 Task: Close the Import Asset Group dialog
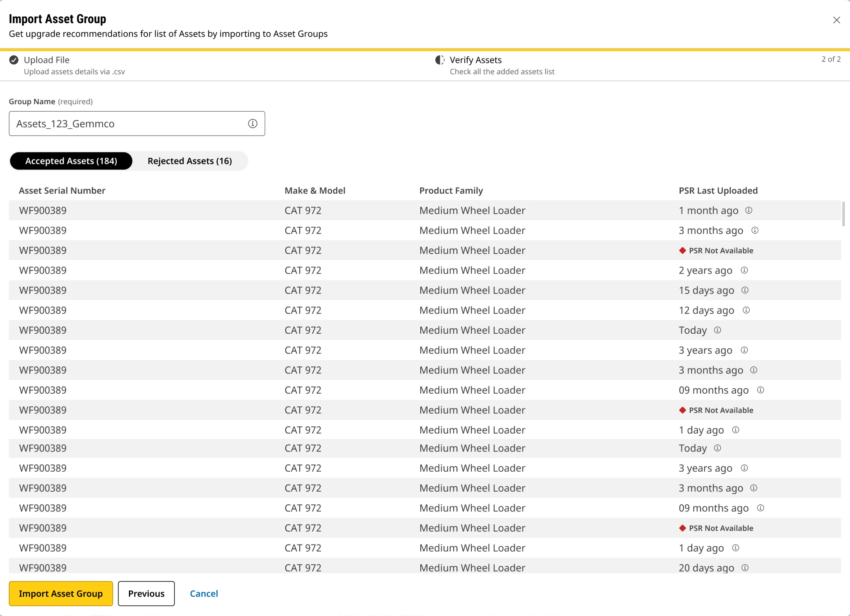coord(836,20)
